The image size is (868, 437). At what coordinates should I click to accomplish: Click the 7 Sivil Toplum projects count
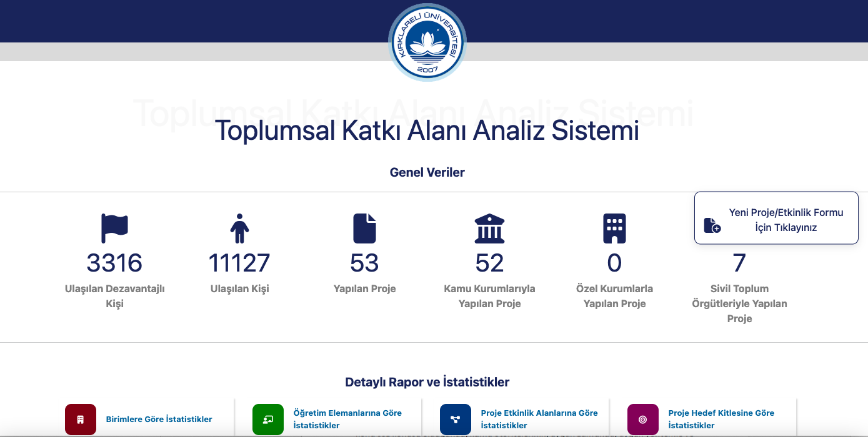(739, 263)
